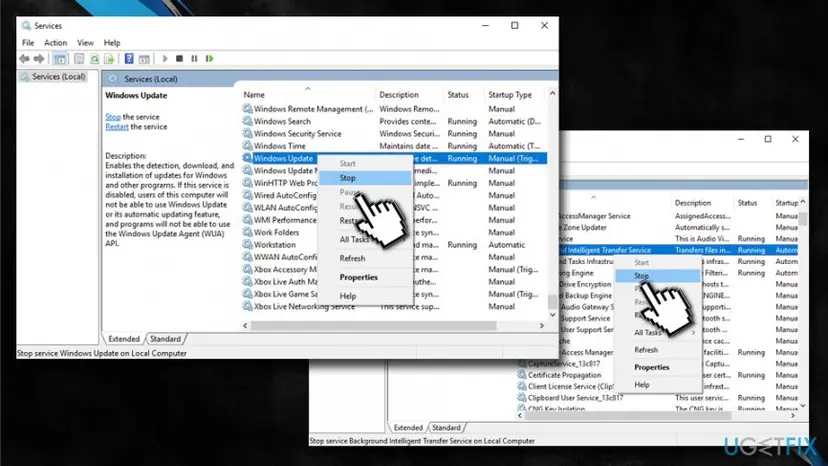Select Xbox Live Networking Service row
Viewport: 828px width, 466px height.
[394, 306]
